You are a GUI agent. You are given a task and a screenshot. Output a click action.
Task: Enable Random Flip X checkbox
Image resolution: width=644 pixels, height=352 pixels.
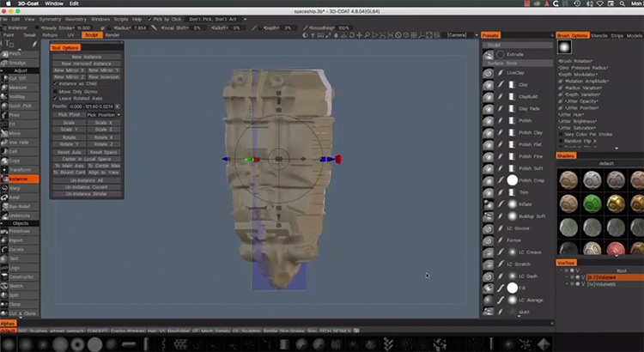[561, 141]
